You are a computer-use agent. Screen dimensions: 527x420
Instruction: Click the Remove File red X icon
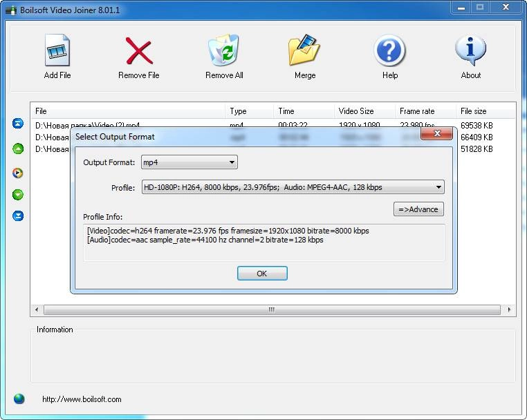[x=139, y=50]
